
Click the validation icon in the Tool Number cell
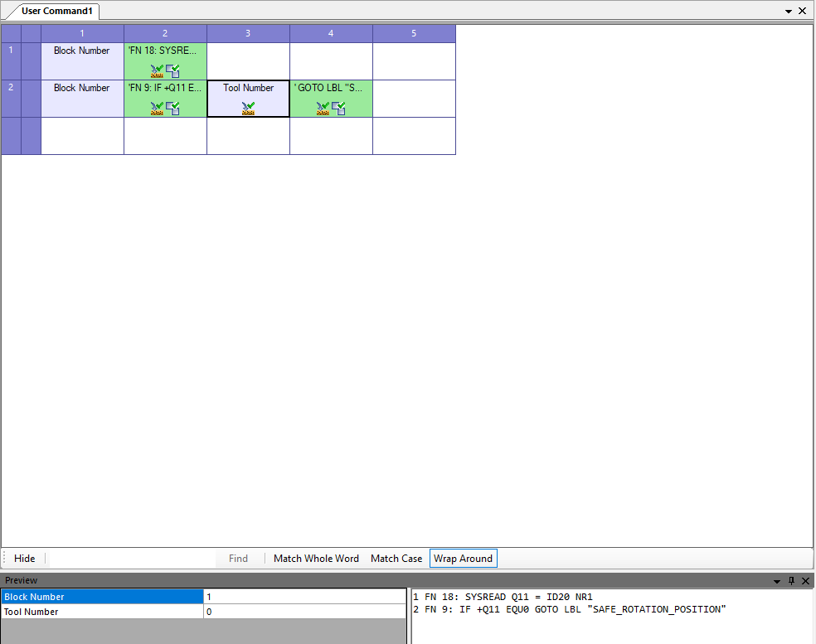tap(247, 108)
